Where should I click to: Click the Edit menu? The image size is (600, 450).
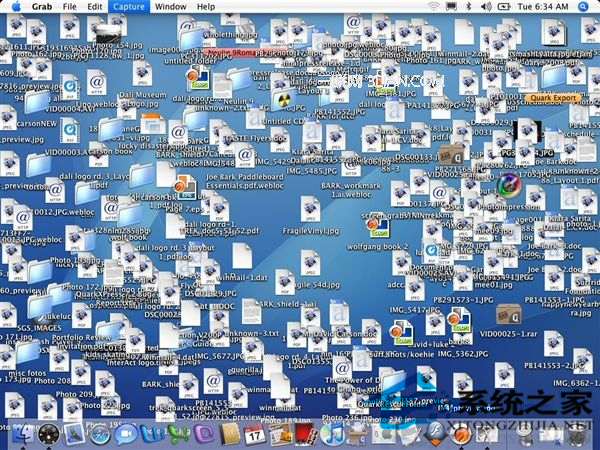point(94,7)
